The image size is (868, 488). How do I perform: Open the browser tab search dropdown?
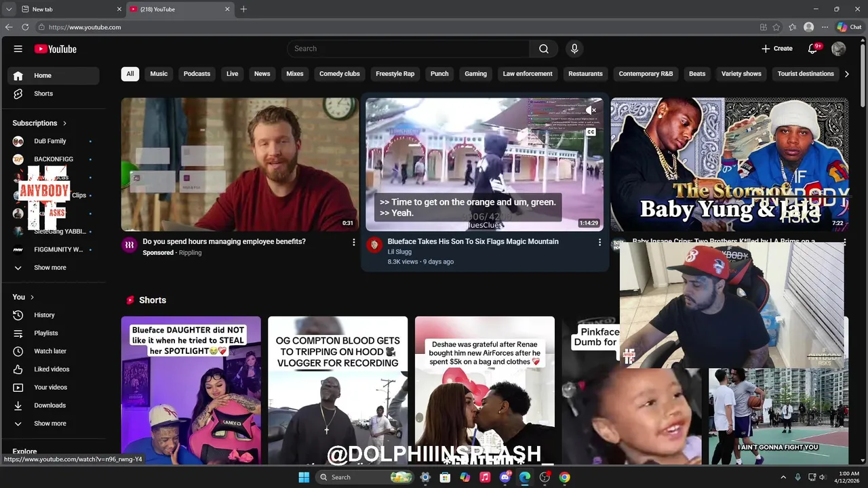coord(9,9)
